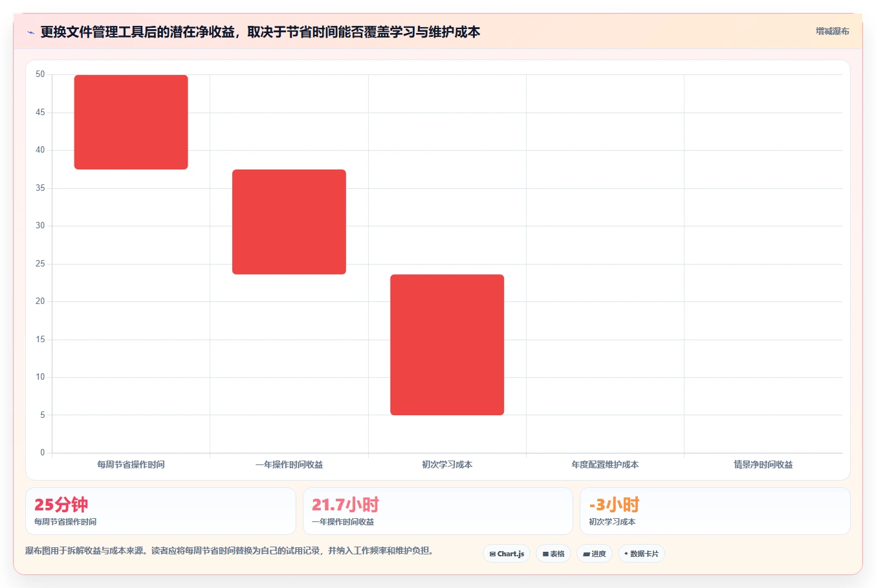Click the 初次学习成本 x-axis label

447,464
